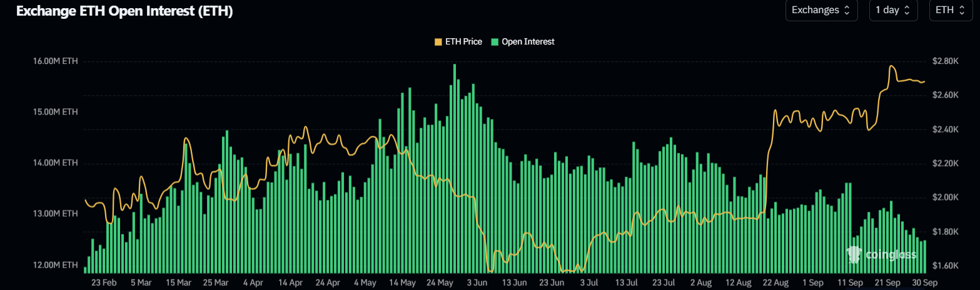Click the 1 Sep date label
The image size is (980, 290).
[x=814, y=282]
